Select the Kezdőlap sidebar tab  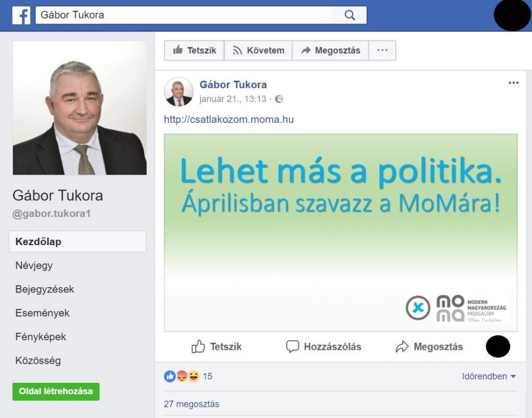pyautogui.click(x=77, y=241)
